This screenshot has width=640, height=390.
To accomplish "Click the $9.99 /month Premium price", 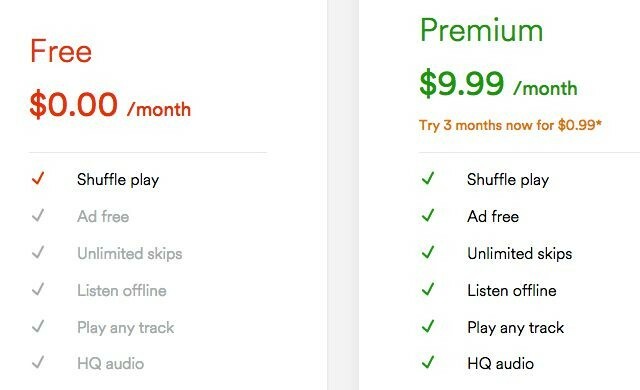I will click(498, 84).
